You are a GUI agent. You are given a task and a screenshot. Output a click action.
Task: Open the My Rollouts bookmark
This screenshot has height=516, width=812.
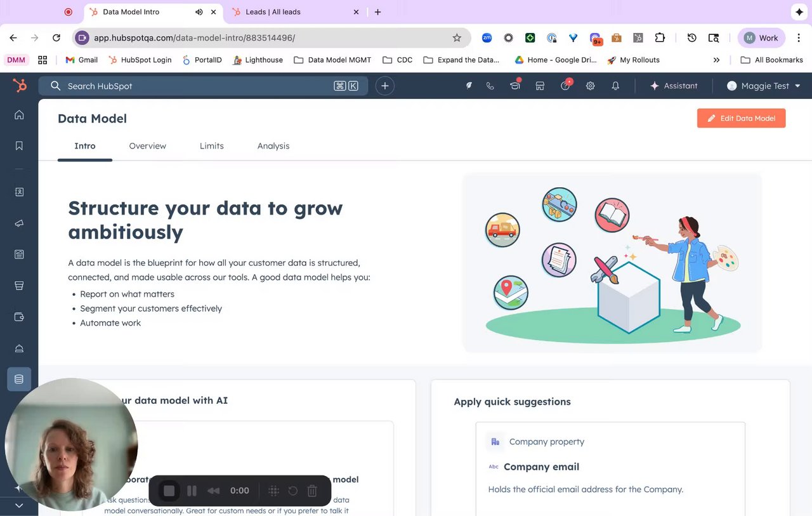[633, 60]
